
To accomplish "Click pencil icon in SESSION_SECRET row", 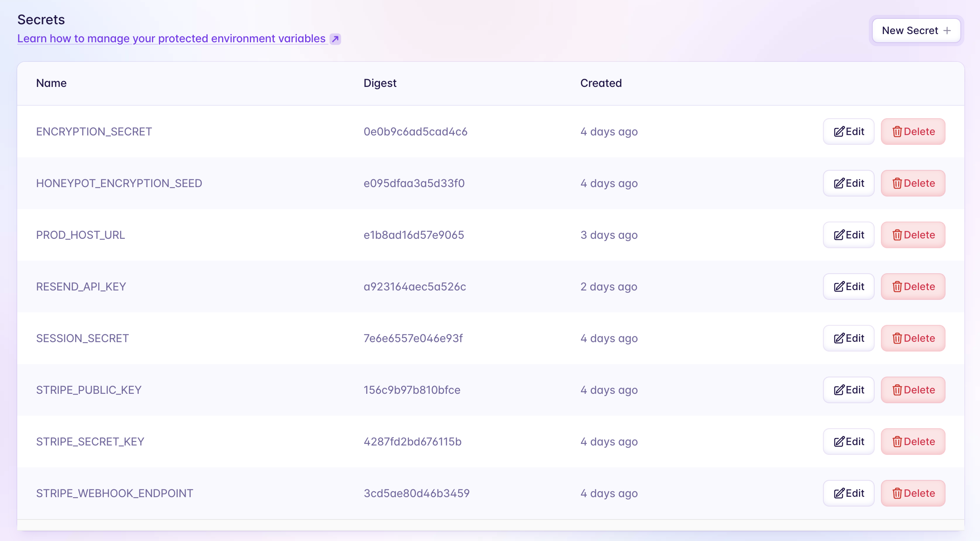I will click(x=839, y=338).
